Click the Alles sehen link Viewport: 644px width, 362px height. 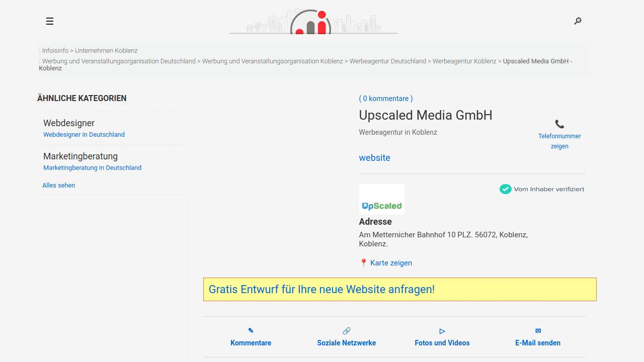(x=59, y=186)
